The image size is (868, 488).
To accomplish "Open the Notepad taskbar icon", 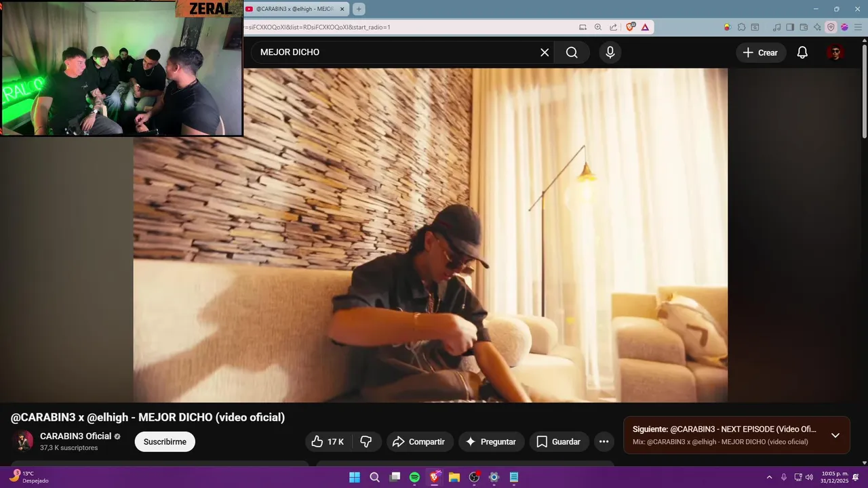I will coord(514,477).
